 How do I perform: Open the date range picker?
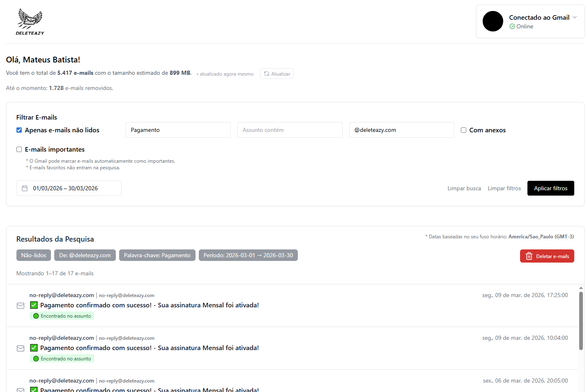(x=69, y=188)
